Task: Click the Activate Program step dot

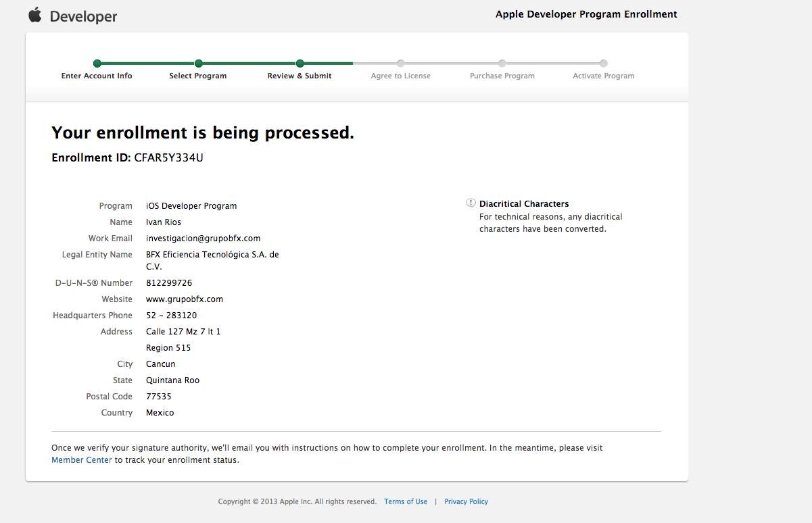Action: click(604, 64)
